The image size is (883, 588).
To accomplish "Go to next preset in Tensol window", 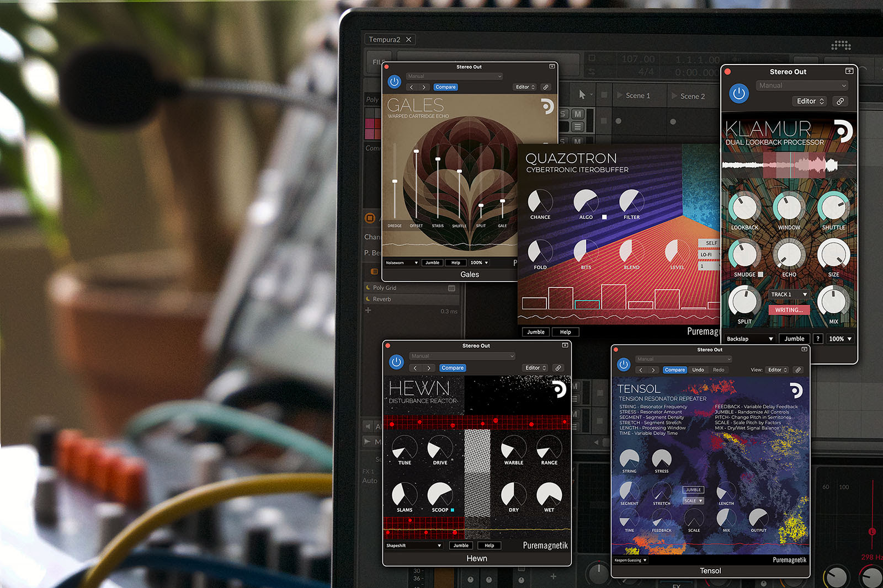I will pos(653,370).
